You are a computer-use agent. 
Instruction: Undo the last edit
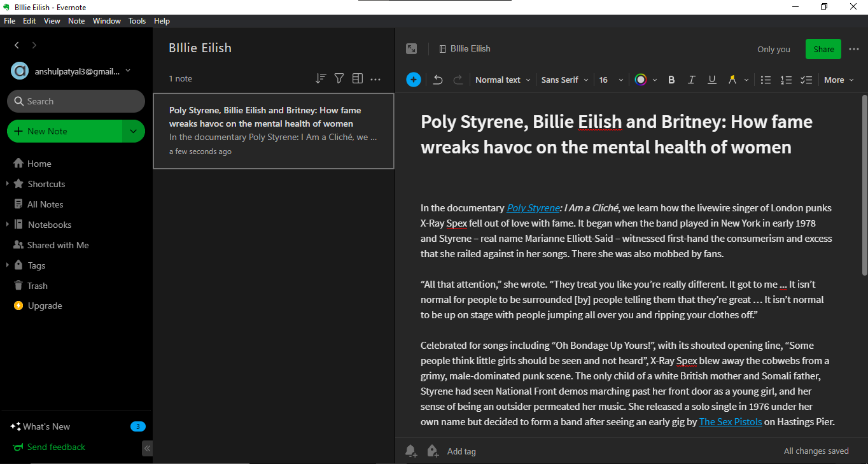click(438, 80)
